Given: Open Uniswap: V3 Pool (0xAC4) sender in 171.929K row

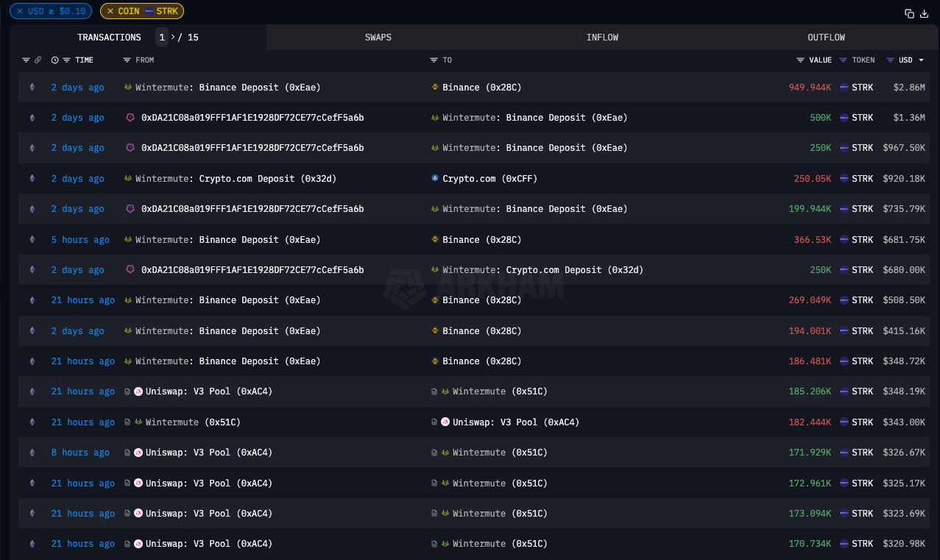Looking at the screenshot, I should [x=209, y=453].
